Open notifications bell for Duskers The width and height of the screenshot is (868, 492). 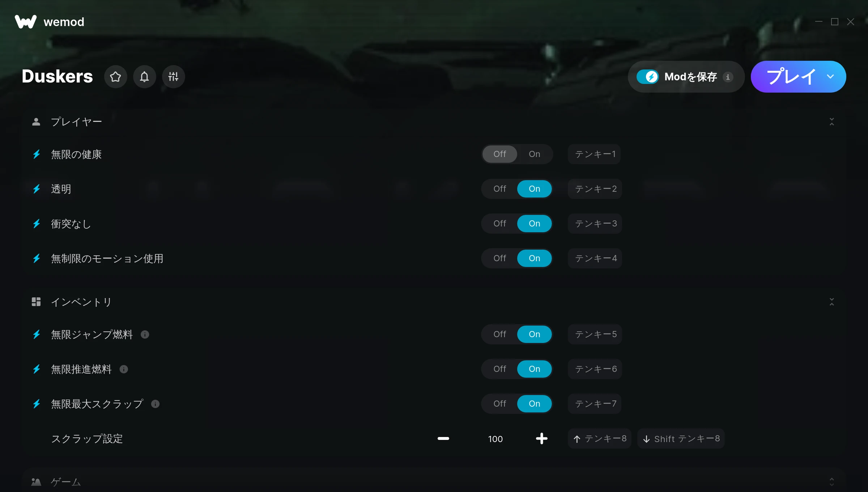tap(144, 77)
